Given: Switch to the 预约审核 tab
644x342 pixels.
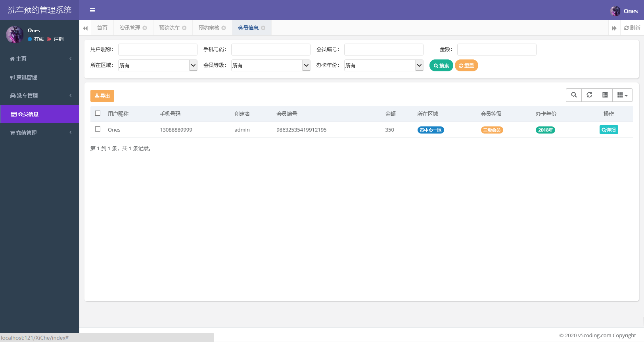Looking at the screenshot, I should pyautogui.click(x=209, y=28).
